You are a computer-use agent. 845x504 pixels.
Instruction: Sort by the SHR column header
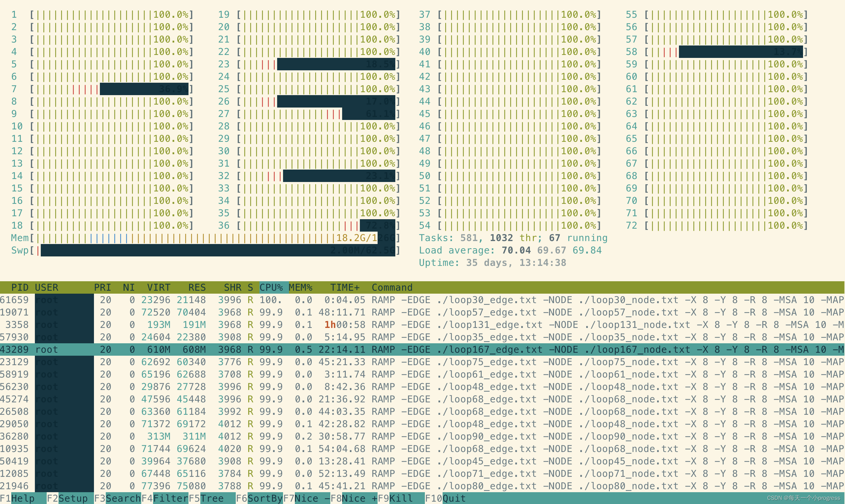click(233, 287)
